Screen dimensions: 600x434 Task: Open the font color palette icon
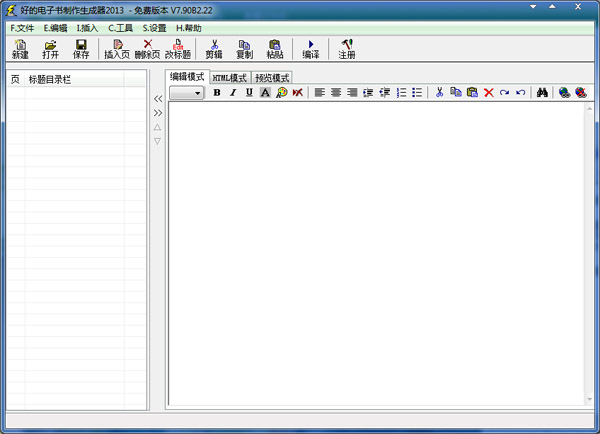(281, 92)
